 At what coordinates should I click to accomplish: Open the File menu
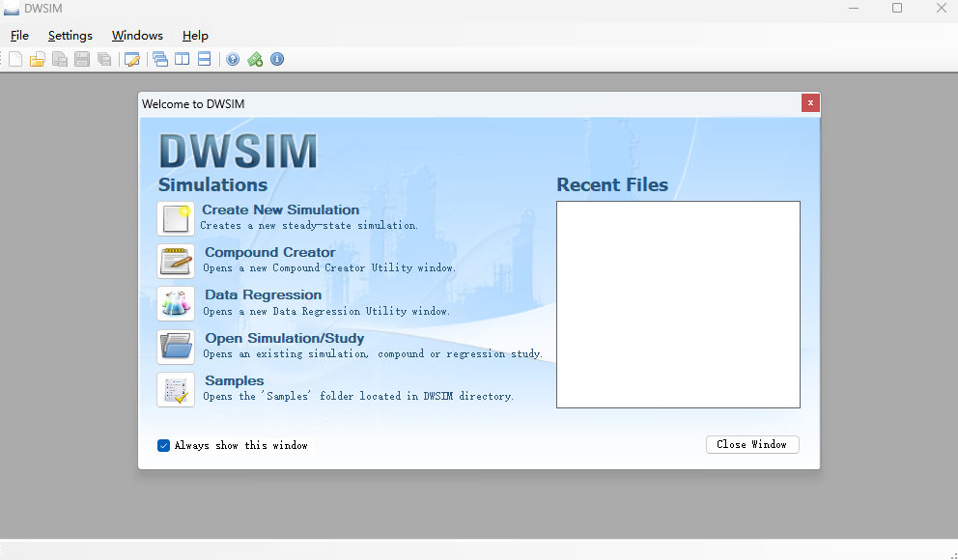point(19,36)
